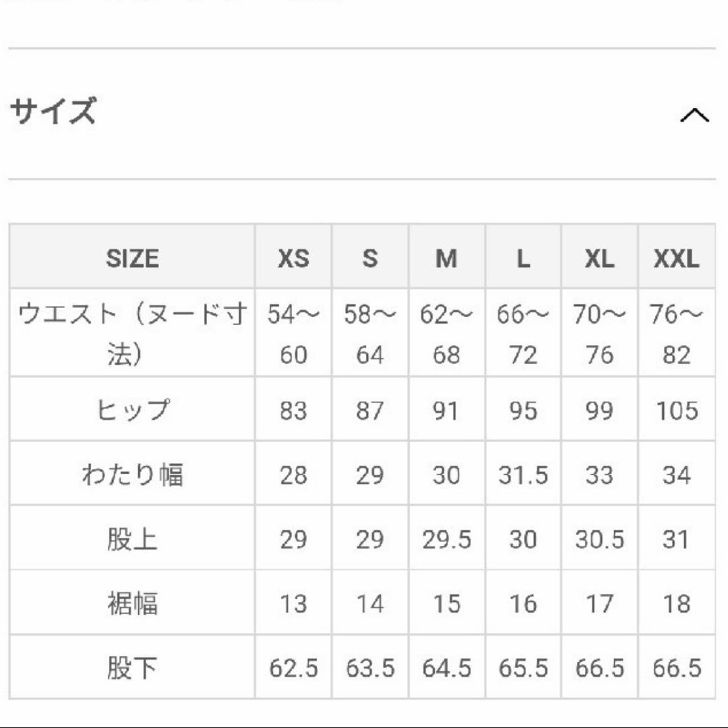Click the XXL hip value 105
The image size is (728, 728).
point(676,410)
